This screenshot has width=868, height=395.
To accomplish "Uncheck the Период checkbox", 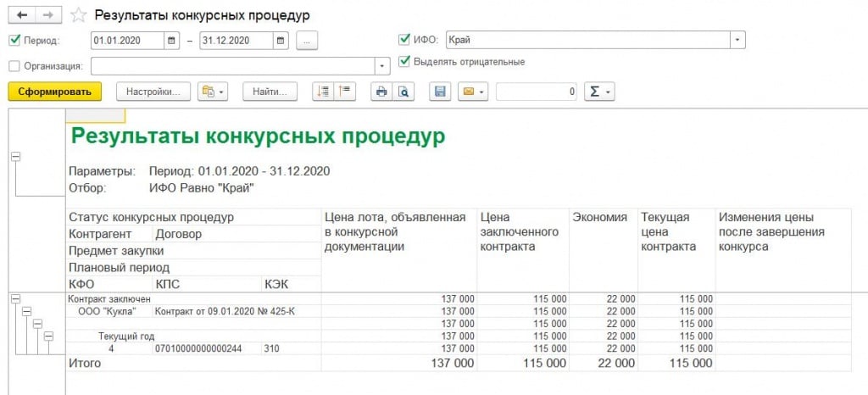I will click(x=14, y=40).
